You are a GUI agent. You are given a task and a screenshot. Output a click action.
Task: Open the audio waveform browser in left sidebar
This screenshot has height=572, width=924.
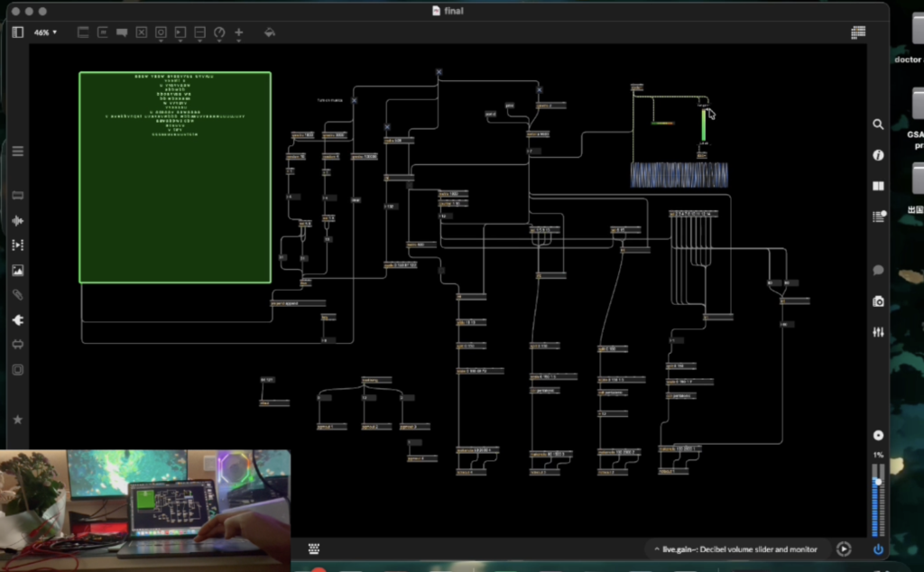[x=18, y=220]
